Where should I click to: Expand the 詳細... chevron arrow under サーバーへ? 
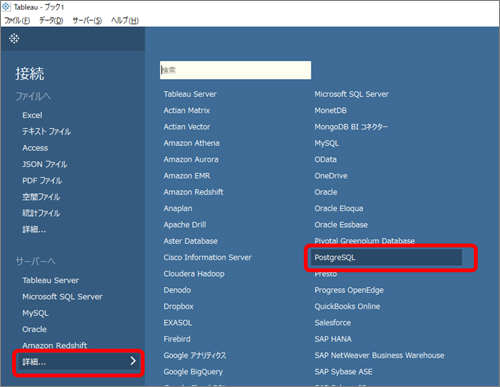133,361
